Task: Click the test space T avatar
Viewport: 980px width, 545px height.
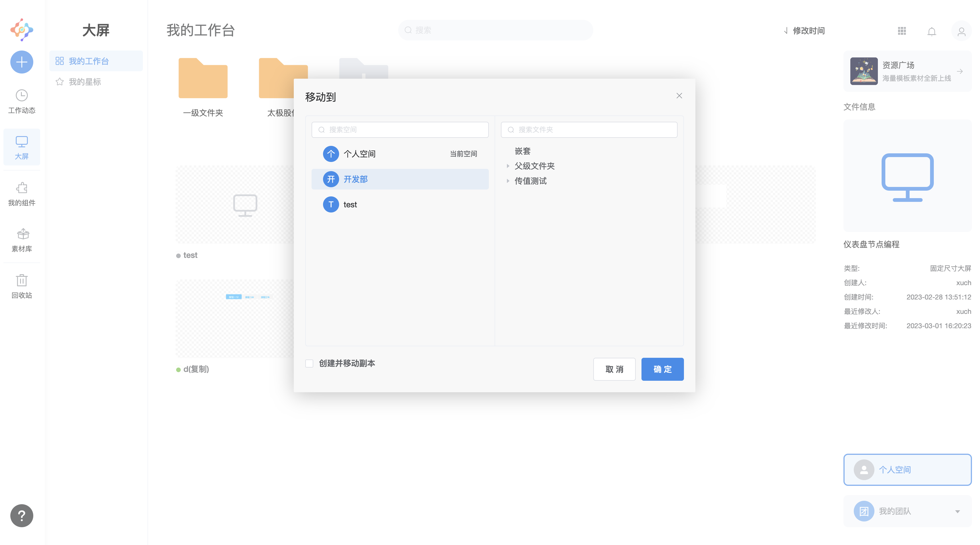Action: click(330, 204)
